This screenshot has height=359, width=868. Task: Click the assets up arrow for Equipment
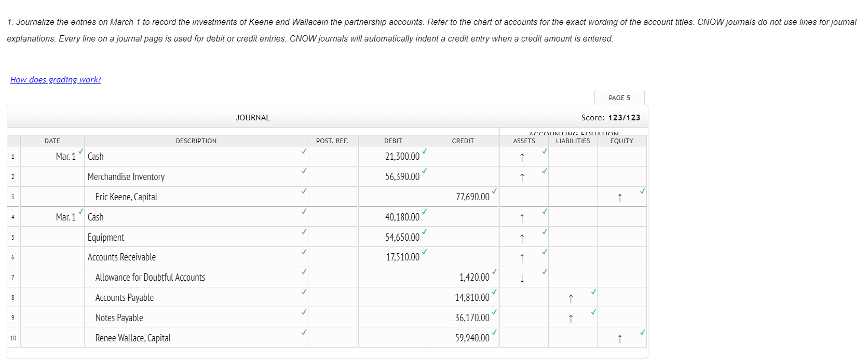coord(522,238)
